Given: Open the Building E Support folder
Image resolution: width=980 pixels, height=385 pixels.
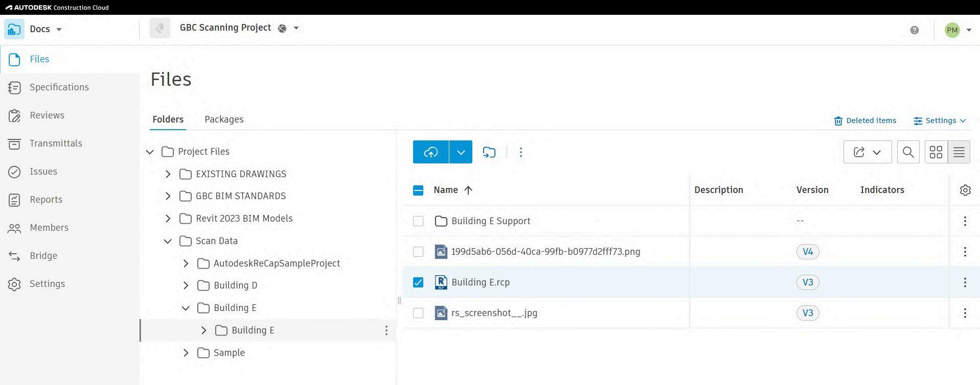Looking at the screenshot, I should (491, 221).
